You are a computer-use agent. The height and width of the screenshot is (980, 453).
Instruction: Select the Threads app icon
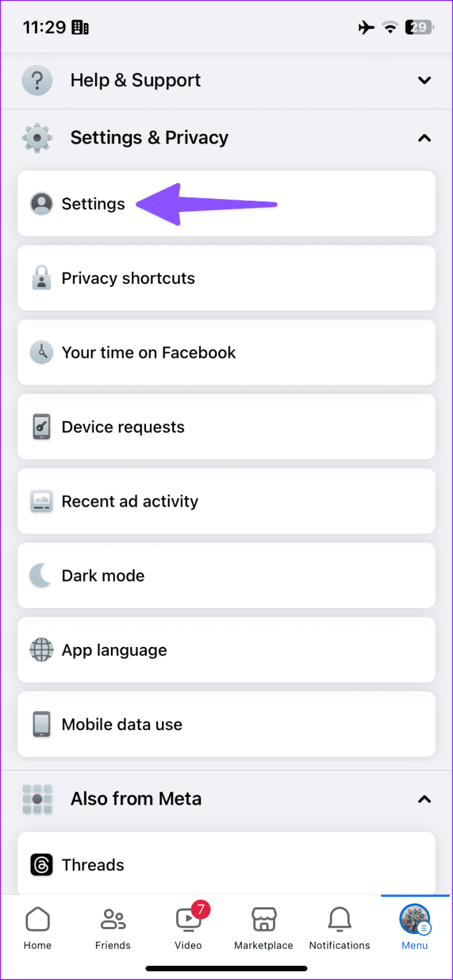[41, 865]
